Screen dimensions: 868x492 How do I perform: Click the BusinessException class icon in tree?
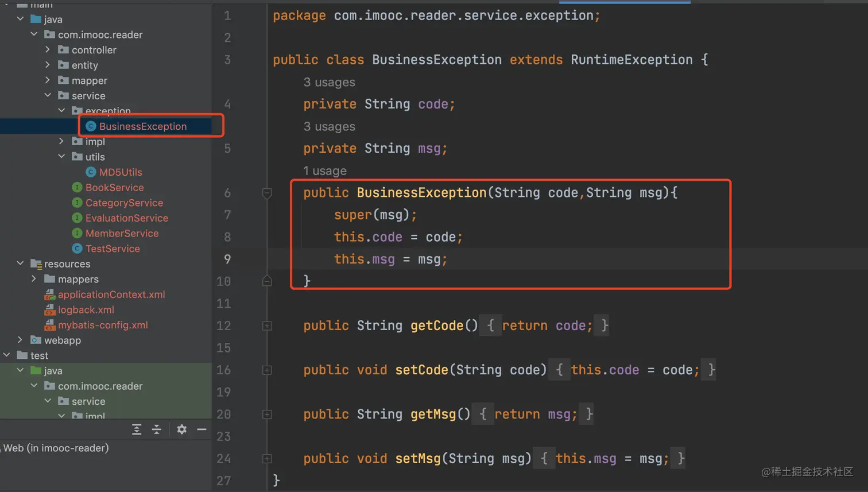coord(91,126)
